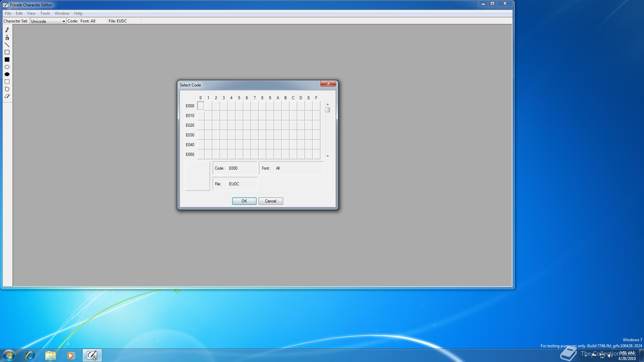Select the Hollow Ellipse tool
This screenshot has height=362, width=644.
coord(7,67)
